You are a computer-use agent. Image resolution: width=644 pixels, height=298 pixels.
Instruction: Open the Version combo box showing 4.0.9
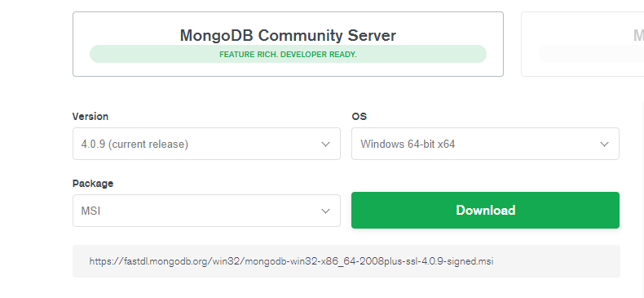(206, 144)
